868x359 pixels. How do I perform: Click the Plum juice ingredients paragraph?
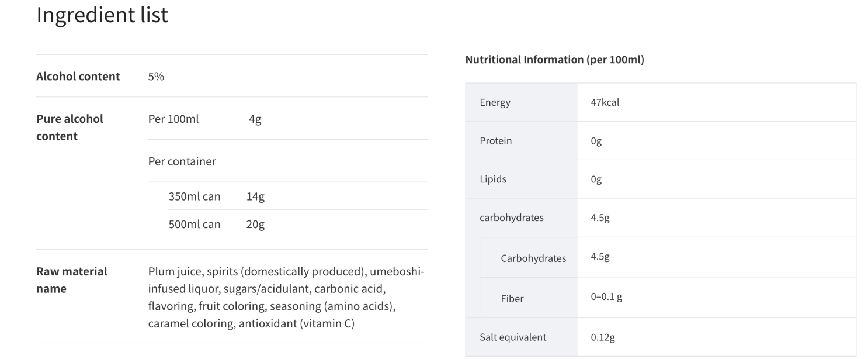(286, 297)
